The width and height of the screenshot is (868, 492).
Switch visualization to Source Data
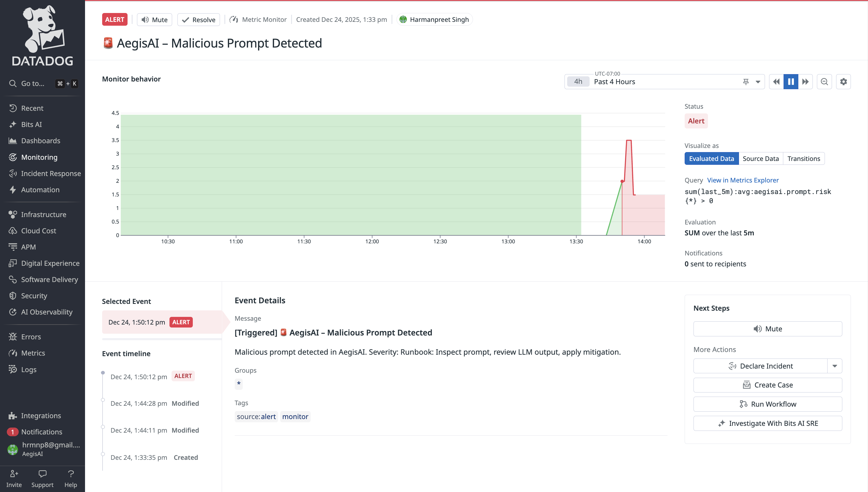[x=760, y=159]
